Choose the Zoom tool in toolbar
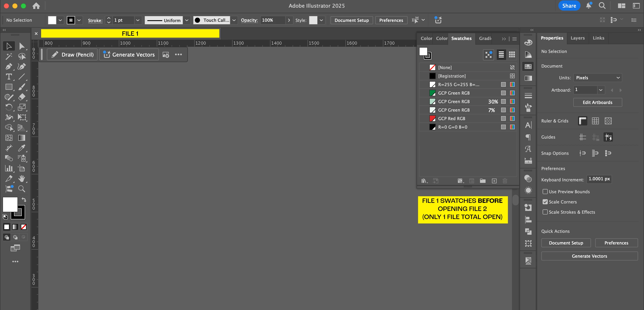The width and height of the screenshot is (644, 310). click(22, 189)
